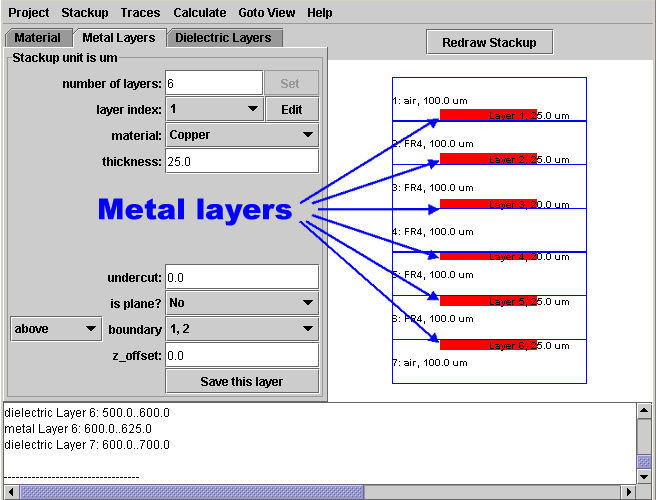Click the z_offset input field
The width and height of the screenshot is (656, 500).
(242, 355)
